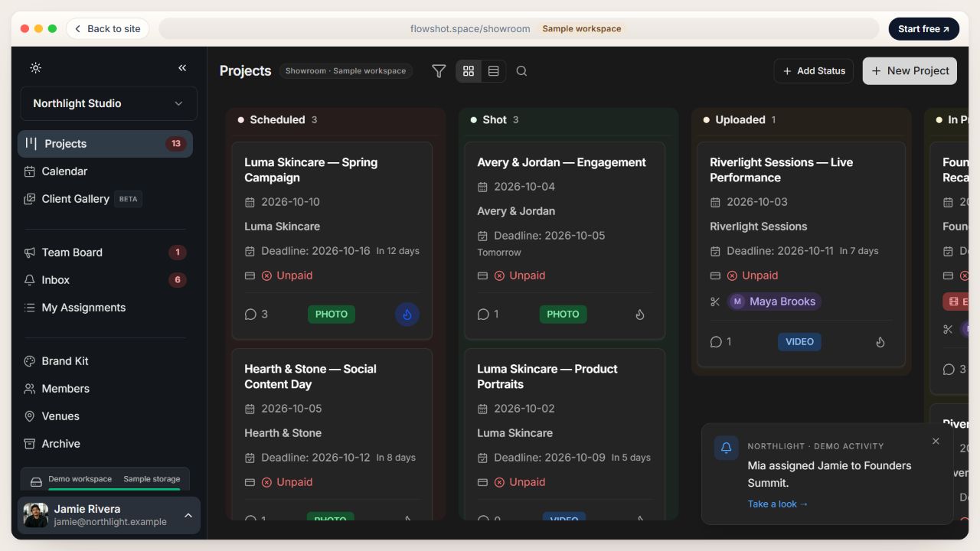Go to Team Board

[x=105, y=253]
